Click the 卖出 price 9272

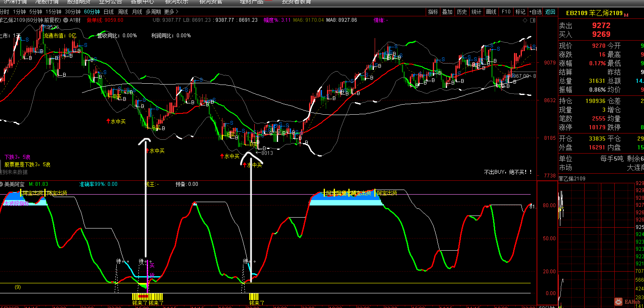(x=601, y=26)
